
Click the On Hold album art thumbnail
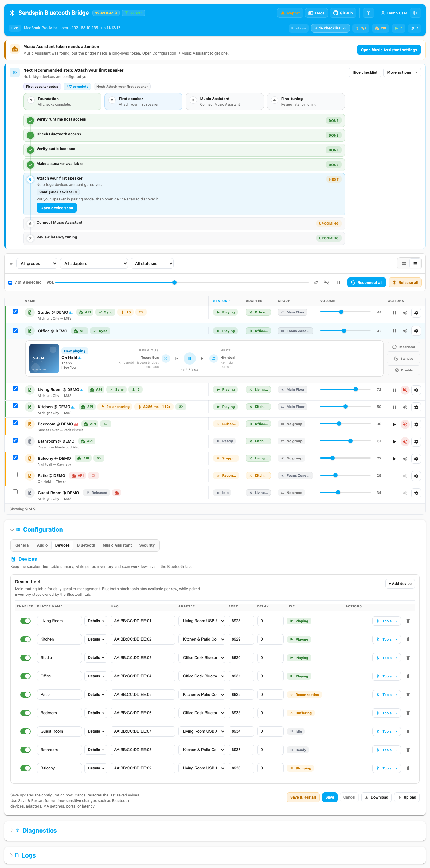pos(44,358)
